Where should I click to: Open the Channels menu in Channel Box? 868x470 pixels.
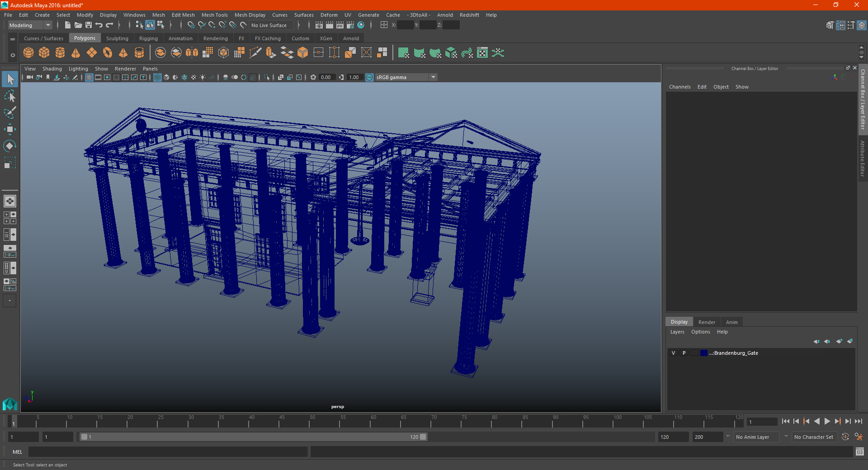click(680, 87)
